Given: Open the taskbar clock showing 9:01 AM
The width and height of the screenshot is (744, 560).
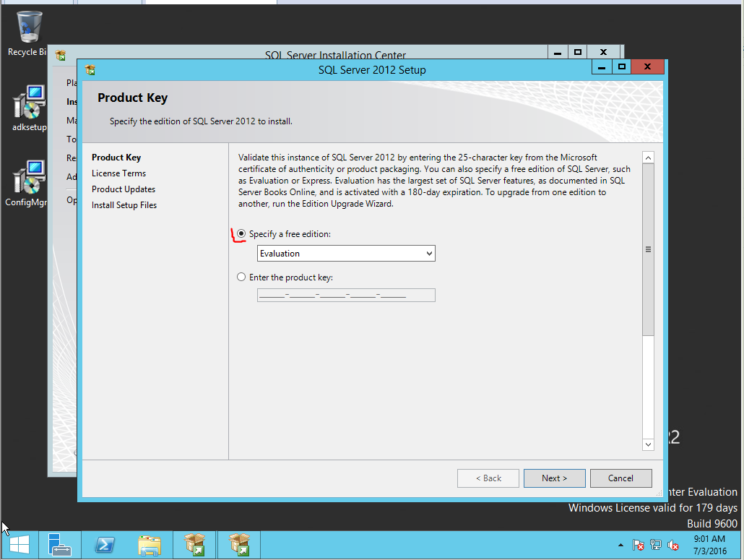Looking at the screenshot, I should [709, 545].
